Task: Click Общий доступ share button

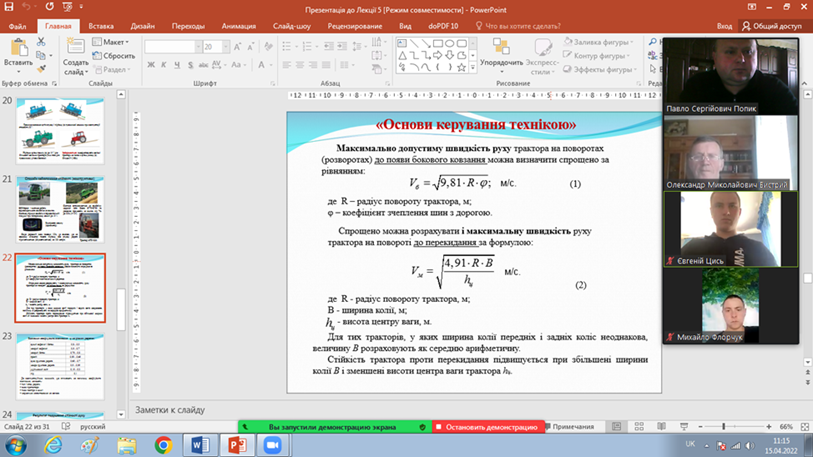Action: pyautogui.click(x=772, y=26)
